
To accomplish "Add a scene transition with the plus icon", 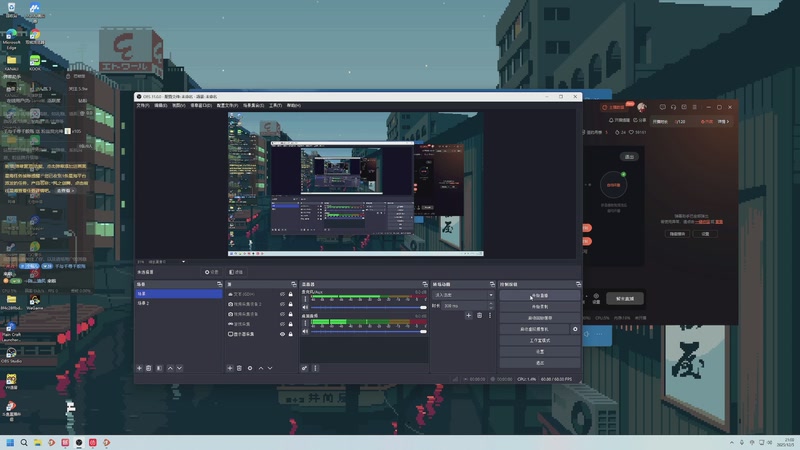I will (468, 315).
